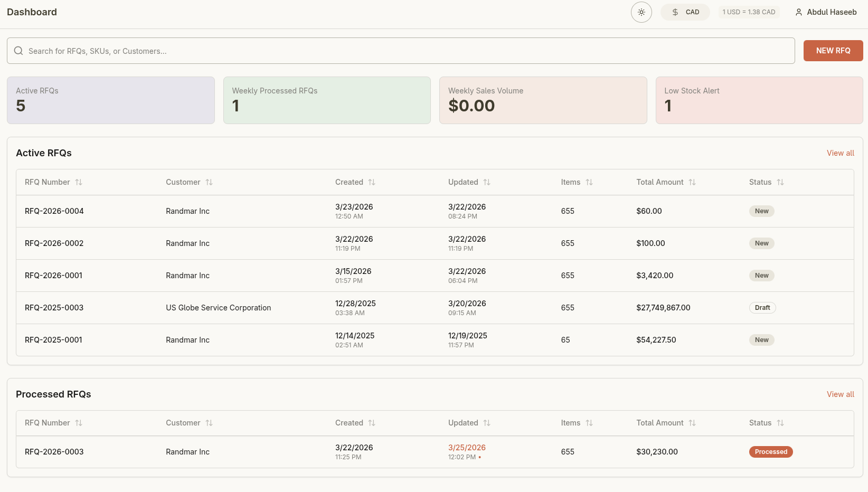868x492 pixels.
Task: Click the search magnifier icon
Action: (18, 51)
